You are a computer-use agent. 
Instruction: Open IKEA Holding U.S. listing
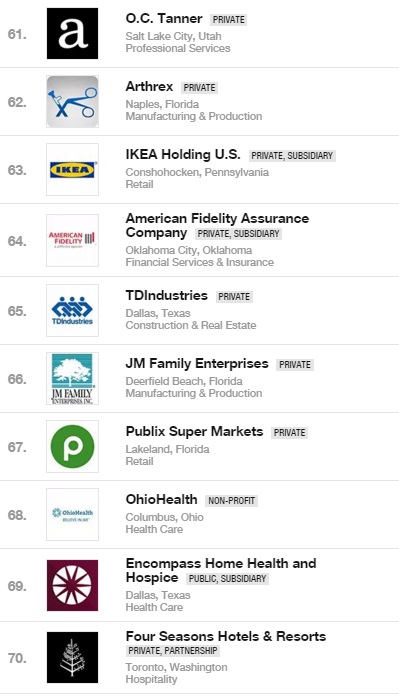coord(183,154)
